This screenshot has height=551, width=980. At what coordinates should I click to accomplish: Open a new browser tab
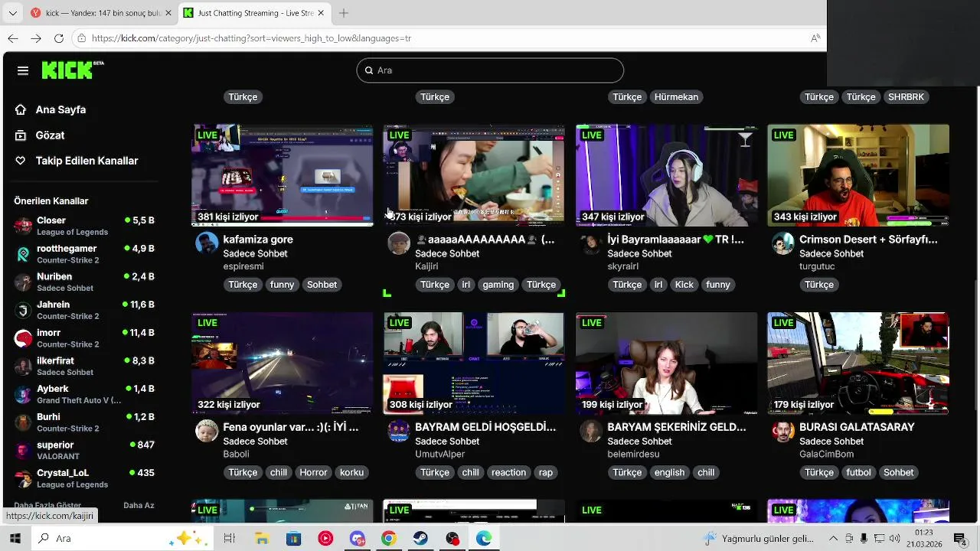point(344,13)
